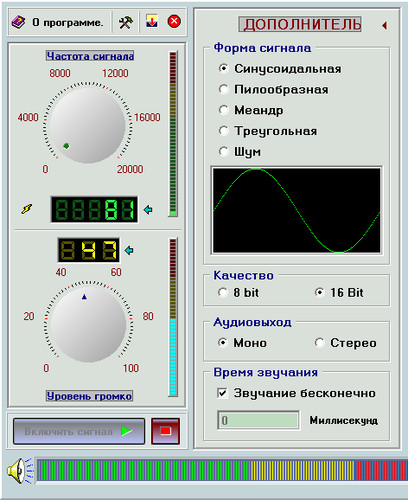Screen dimensions: 408x500
Task: Click the yellow lightning bolt icon
Action: tap(27, 209)
